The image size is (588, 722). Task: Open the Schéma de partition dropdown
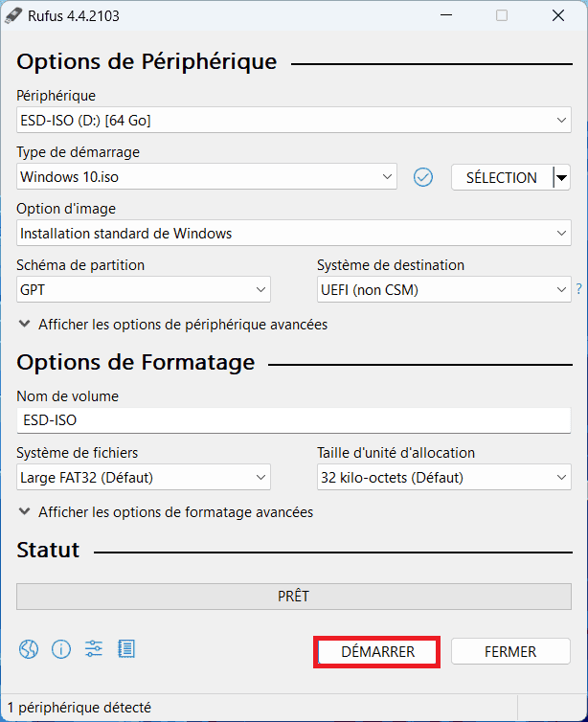[x=144, y=289]
